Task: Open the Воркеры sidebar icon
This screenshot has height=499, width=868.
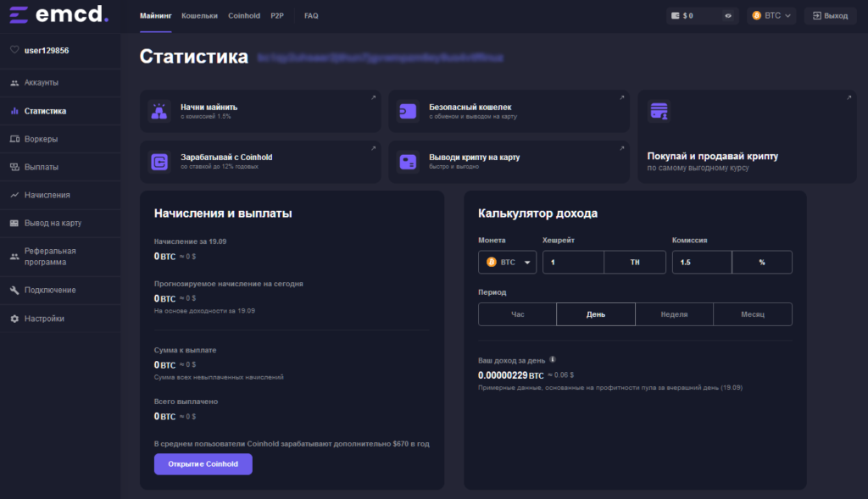Action: [14, 139]
